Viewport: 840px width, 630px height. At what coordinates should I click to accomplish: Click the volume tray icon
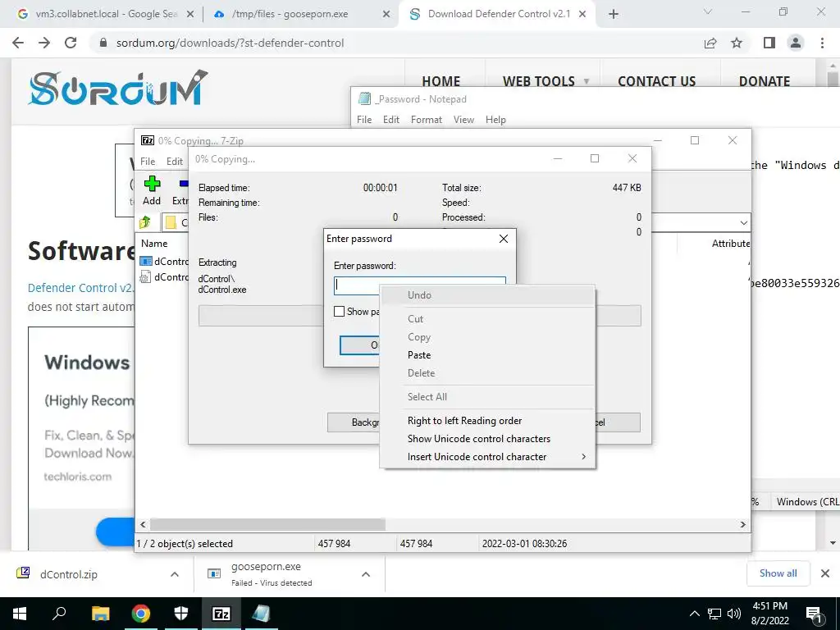pyautogui.click(x=734, y=614)
